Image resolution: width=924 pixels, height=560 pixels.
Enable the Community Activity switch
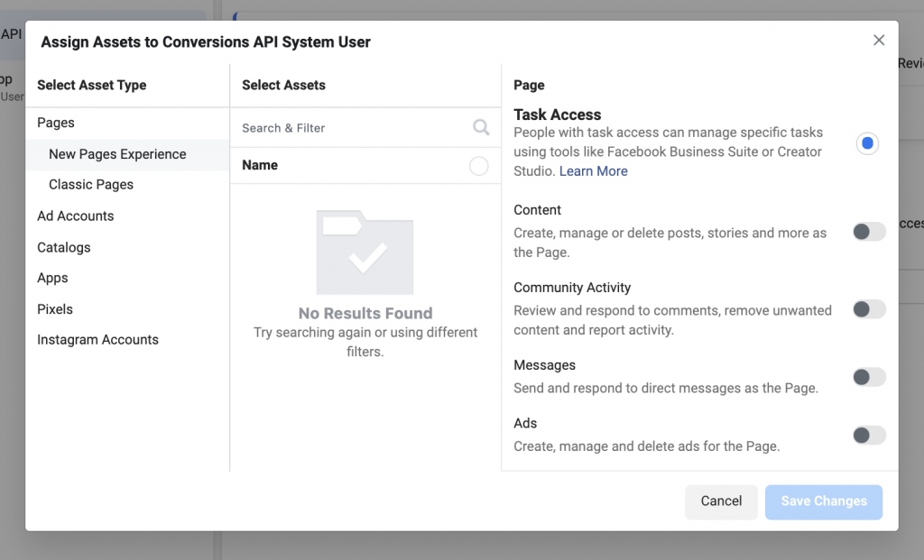pyautogui.click(x=869, y=309)
